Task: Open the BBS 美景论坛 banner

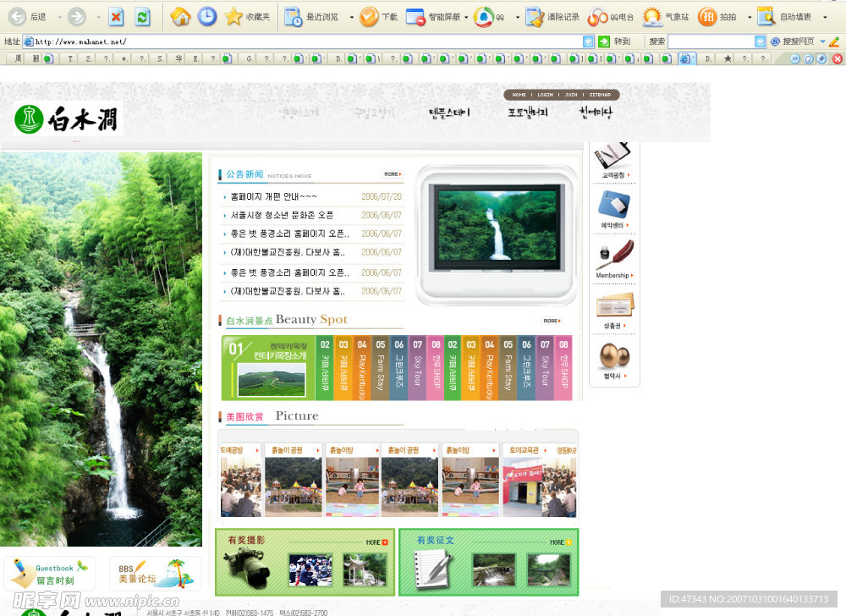Action: 156,574
